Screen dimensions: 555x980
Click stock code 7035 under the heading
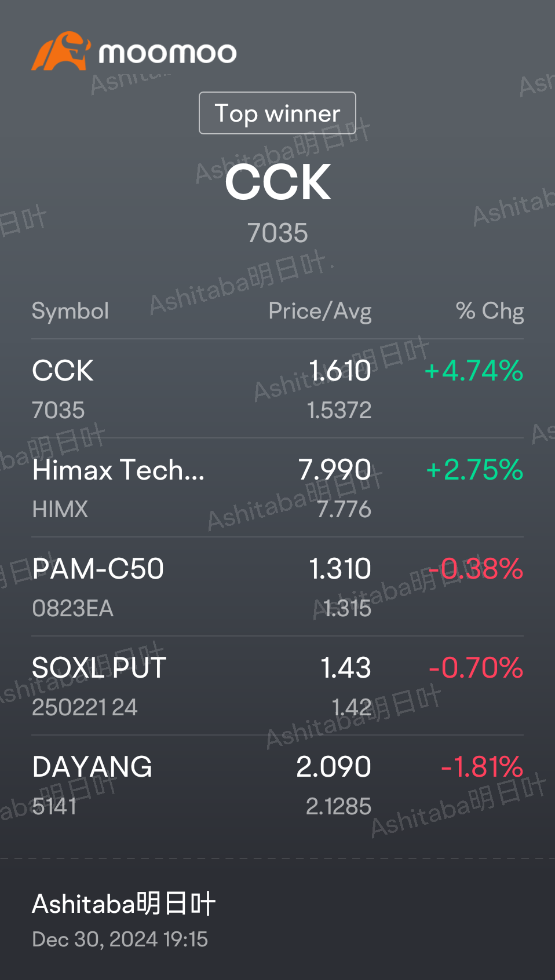click(277, 233)
